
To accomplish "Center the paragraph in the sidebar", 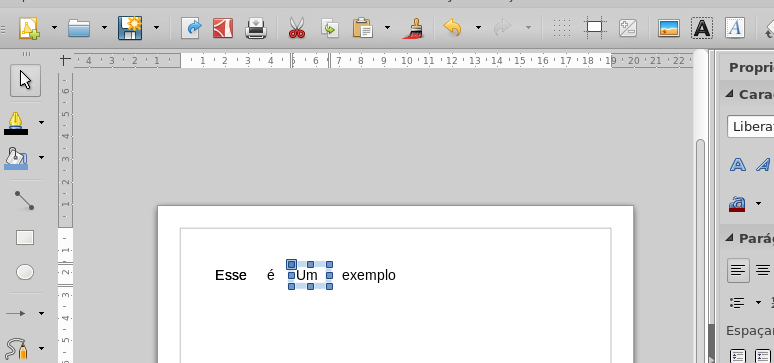I will click(763, 270).
